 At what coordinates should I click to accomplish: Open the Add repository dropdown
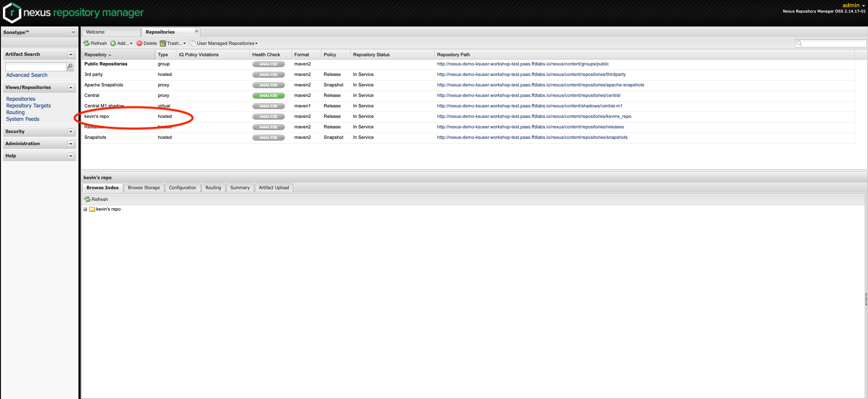click(x=121, y=43)
